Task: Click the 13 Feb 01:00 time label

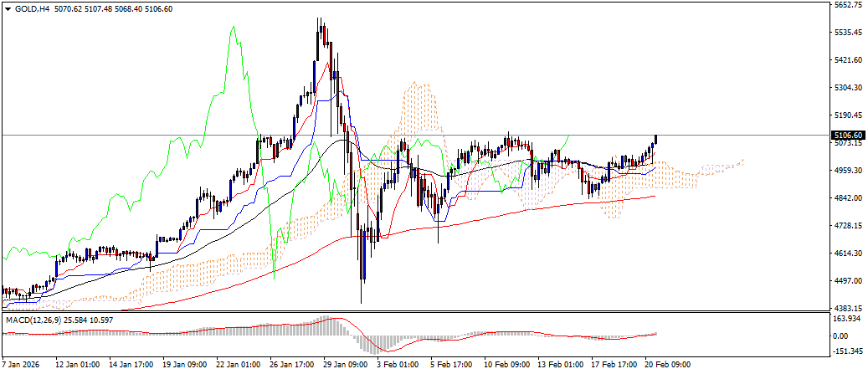Action: 560,365
